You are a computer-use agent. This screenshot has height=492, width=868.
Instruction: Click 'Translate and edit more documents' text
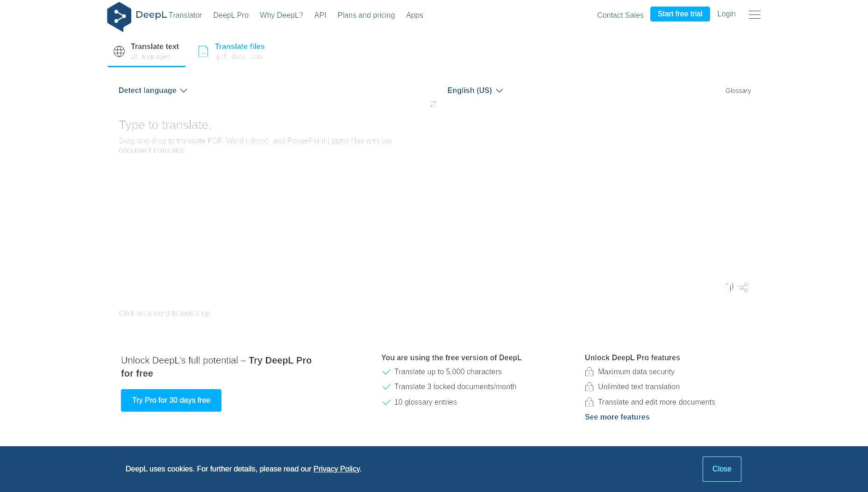[656, 402]
